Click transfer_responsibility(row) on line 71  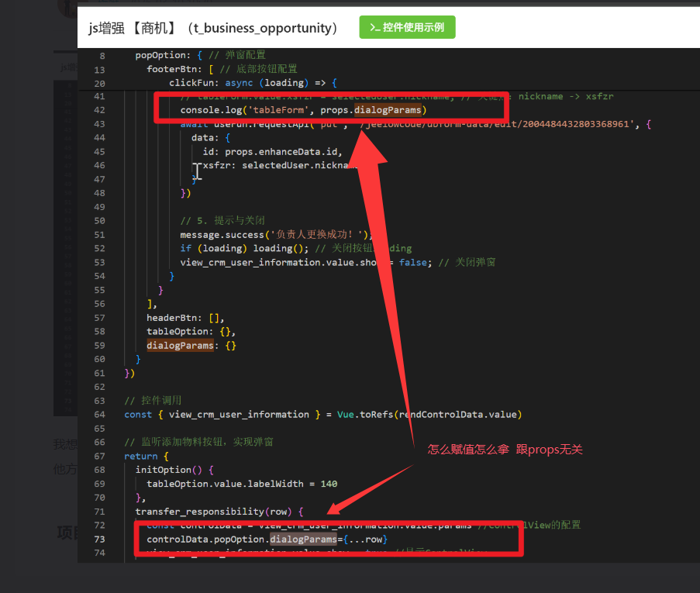(x=213, y=512)
